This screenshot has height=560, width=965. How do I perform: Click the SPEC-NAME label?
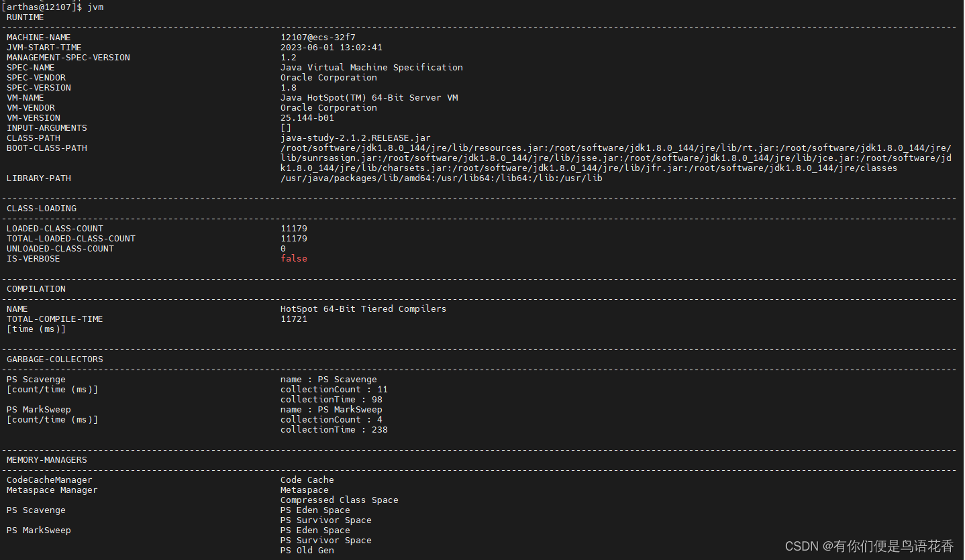(x=31, y=68)
